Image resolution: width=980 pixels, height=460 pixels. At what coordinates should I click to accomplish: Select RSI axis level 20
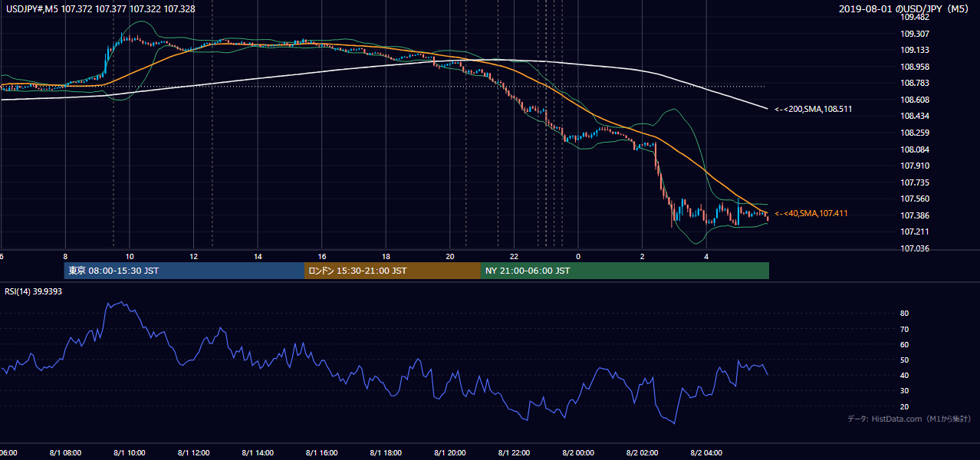pyautogui.click(x=904, y=406)
